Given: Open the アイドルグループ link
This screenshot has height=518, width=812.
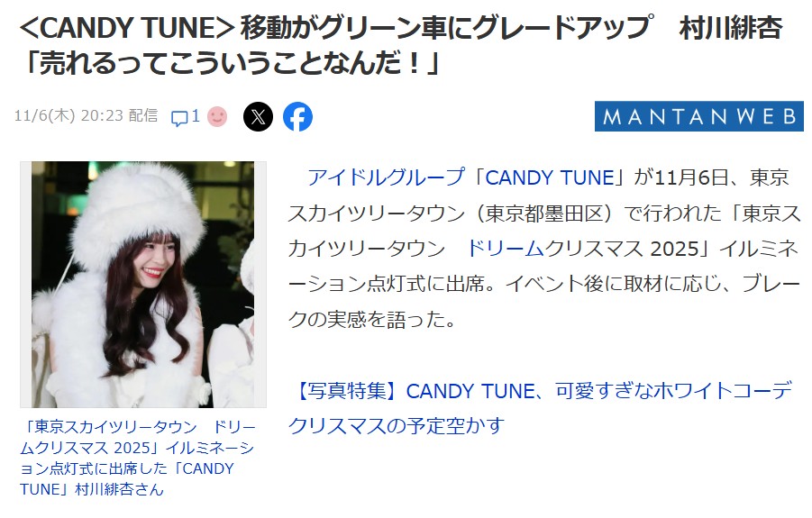Looking at the screenshot, I should coord(386,177).
